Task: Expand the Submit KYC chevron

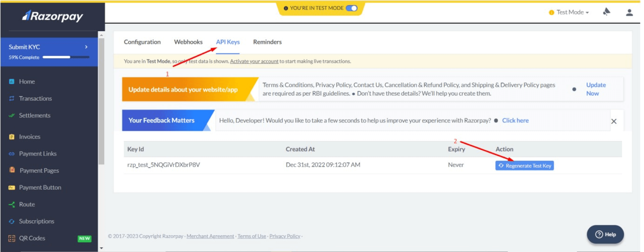Action: pyautogui.click(x=86, y=47)
